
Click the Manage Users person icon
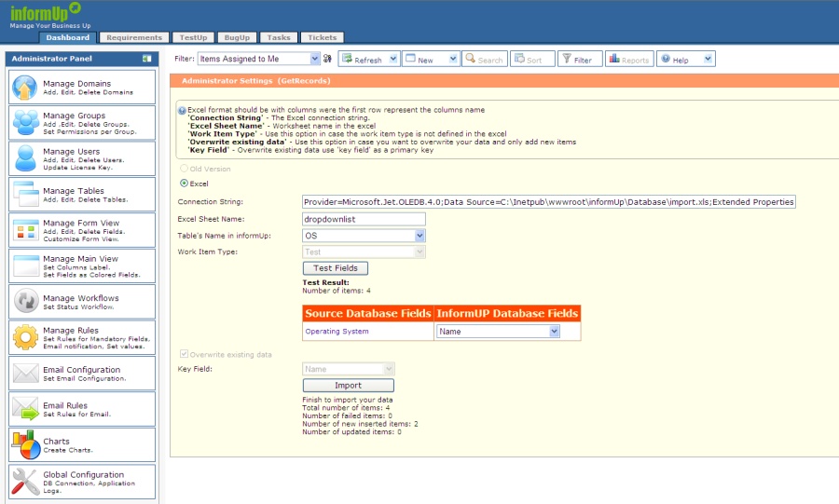click(25, 158)
